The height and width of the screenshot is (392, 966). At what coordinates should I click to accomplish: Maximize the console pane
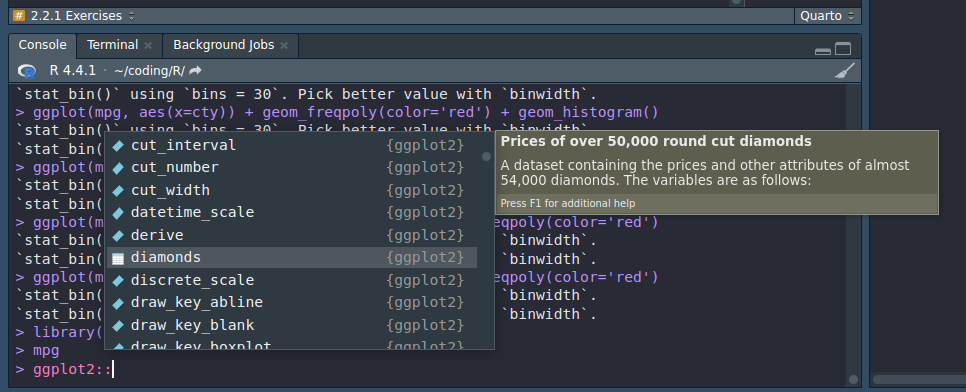(843, 49)
